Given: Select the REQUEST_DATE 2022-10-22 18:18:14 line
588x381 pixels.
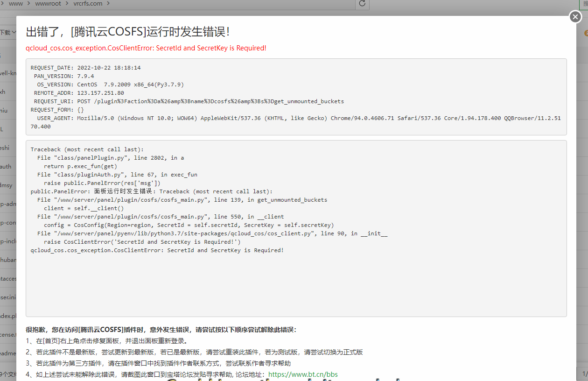Looking at the screenshot, I should (x=85, y=68).
